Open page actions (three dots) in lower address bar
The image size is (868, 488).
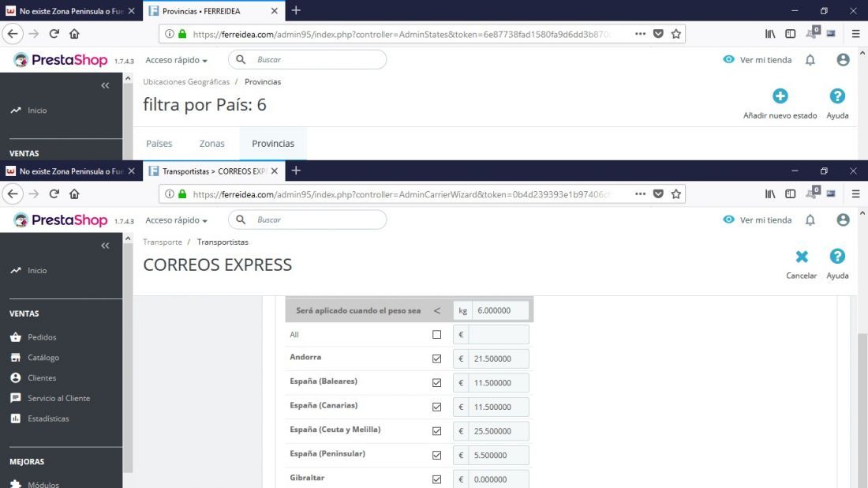pos(640,194)
